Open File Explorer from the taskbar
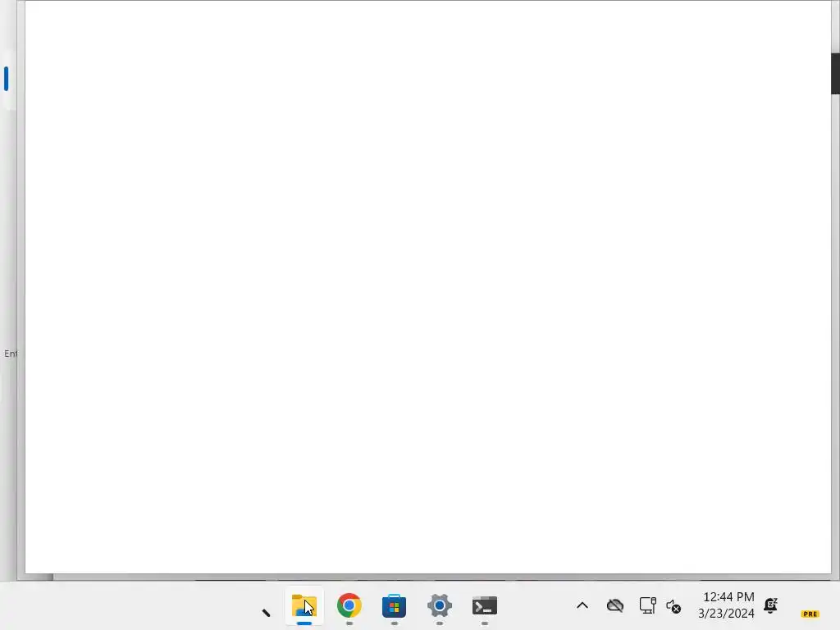The width and height of the screenshot is (840, 630). click(304, 606)
